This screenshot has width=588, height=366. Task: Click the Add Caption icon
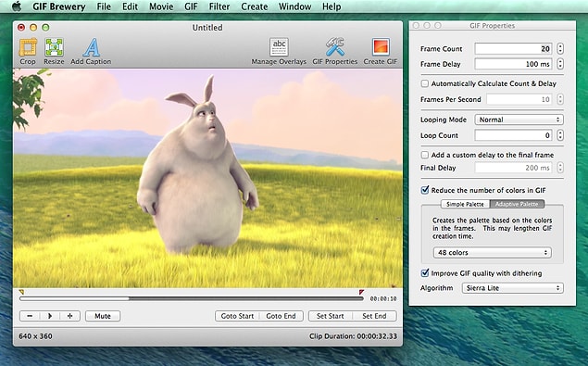point(91,47)
